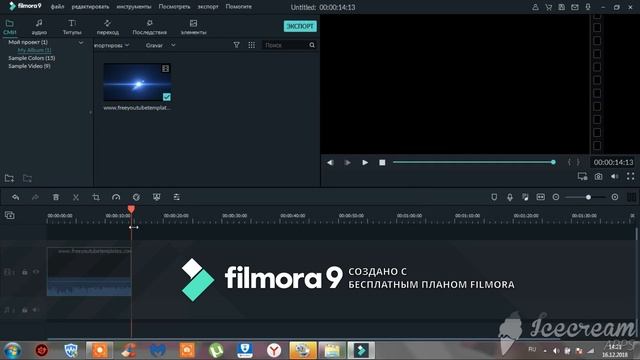Click the marker shield icon above timeline
The width and height of the screenshot is (640, 360).
coord(494,197)
